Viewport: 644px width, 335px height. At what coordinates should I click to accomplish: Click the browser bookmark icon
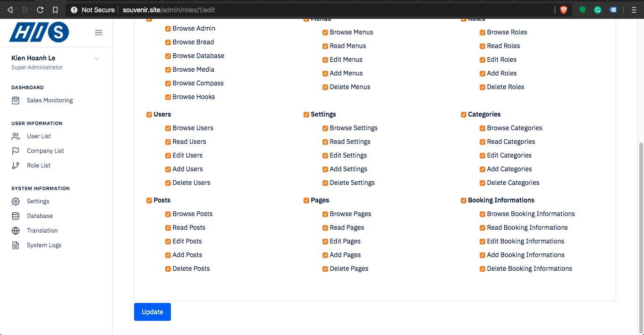pos(55,9)
